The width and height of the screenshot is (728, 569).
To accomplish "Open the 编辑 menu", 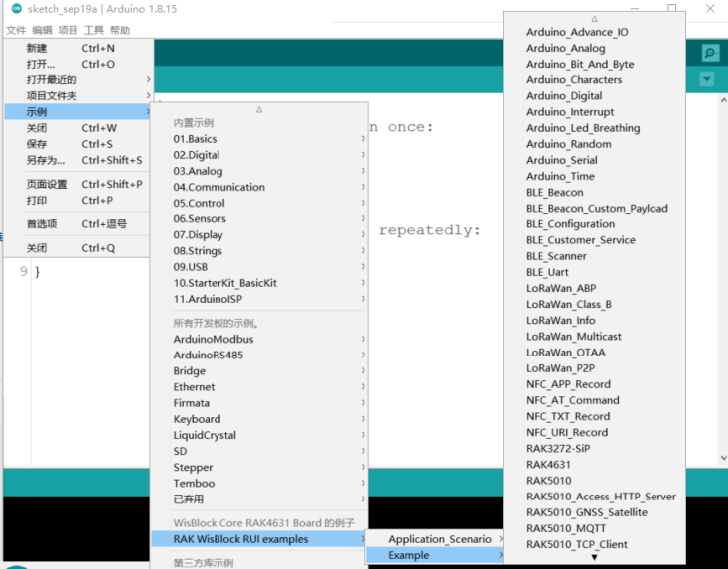I will pyautogui.click(x=42, y=30).
